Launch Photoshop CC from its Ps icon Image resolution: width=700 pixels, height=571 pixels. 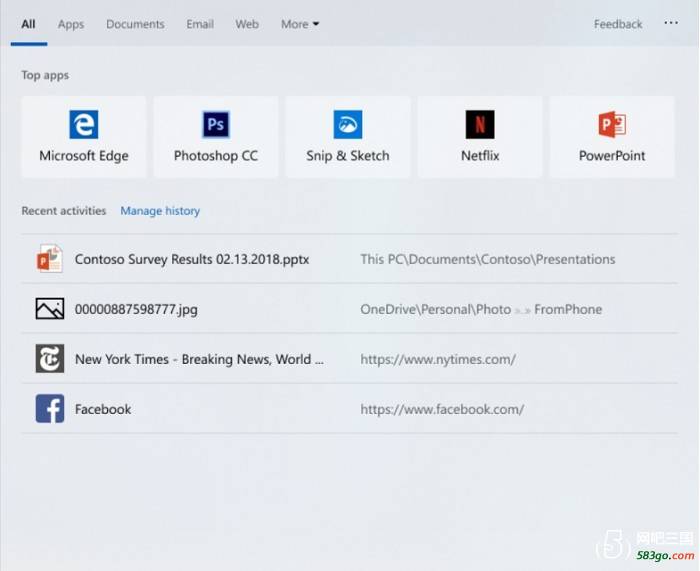(x=216, y=125)
